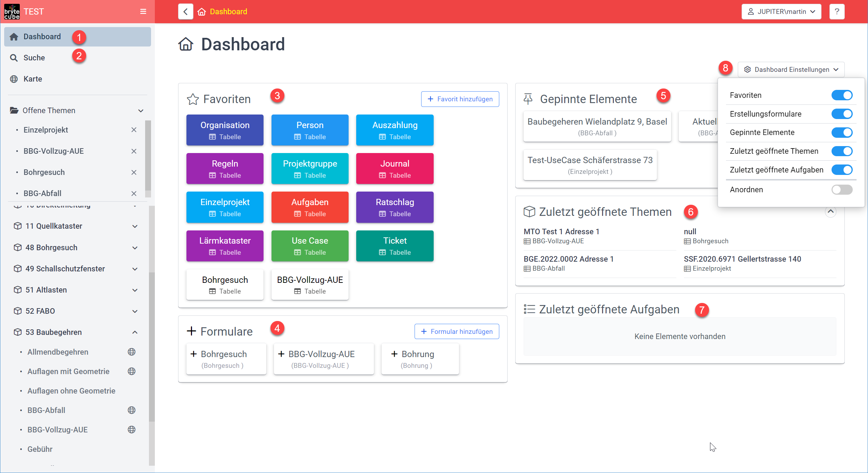This screenshot has width=868, height=473.
Task: Open the Dashboard Einstellungen dropdown
Action: [x=791, y=70]
